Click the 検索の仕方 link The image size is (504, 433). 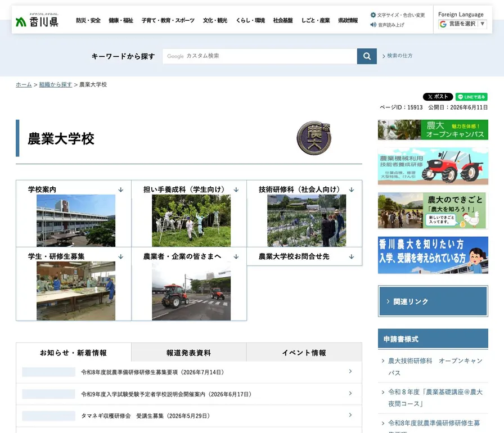tap(399, 56)
